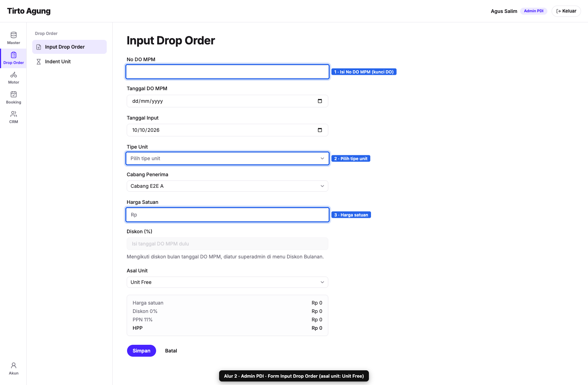The height and width of the screenshot is (385, 588).
Task: Open the Akun account section
Action: point(13,369)
